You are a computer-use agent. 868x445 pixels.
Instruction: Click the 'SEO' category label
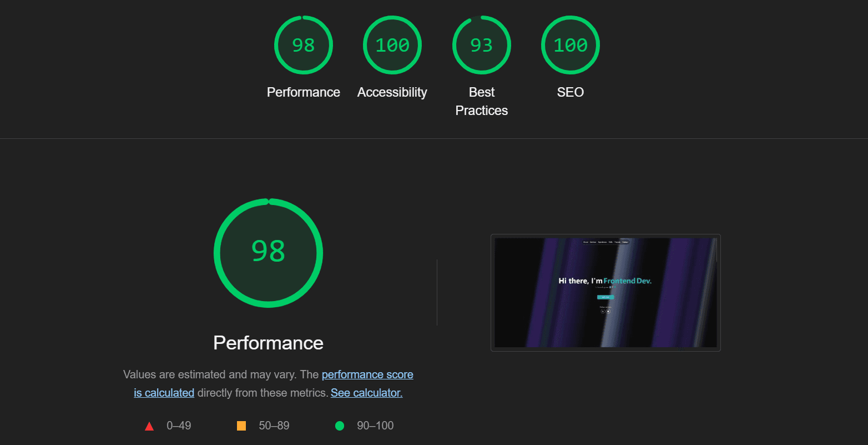point(571,92)
